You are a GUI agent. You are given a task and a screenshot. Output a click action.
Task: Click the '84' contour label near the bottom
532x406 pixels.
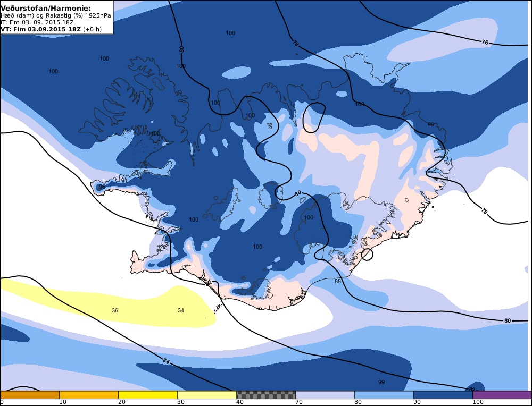point(165,361)
